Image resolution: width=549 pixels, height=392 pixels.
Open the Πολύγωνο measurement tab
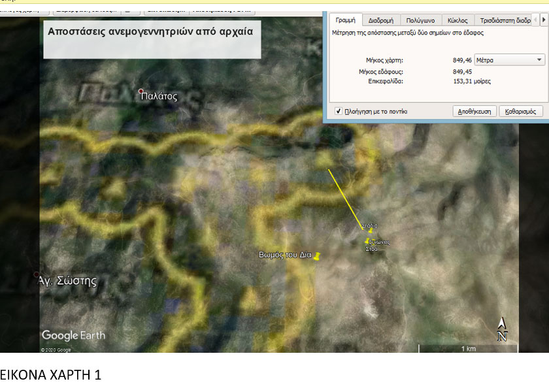[x=420, y=20]
